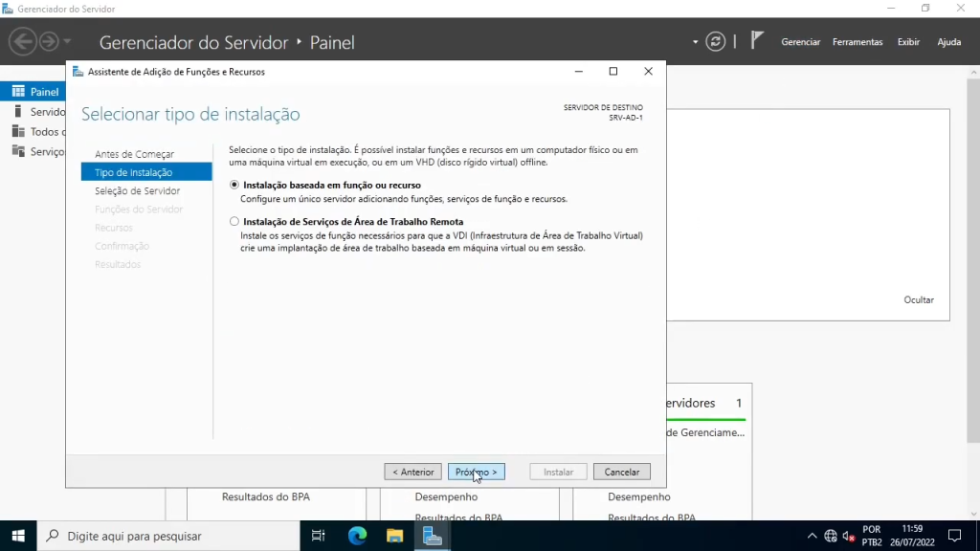This screenshot has height=551, width=980.
Task: Click the network globe tray icon
Action: click(831, 536)
